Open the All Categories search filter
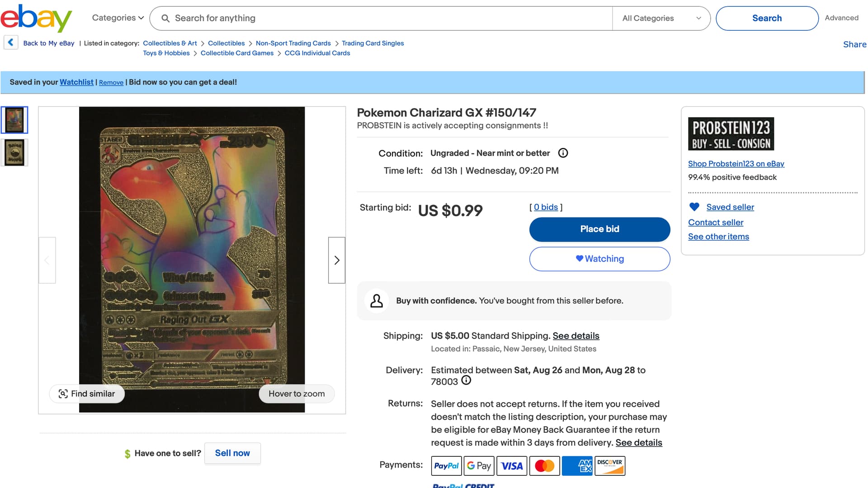The image size is (868, 488). point(661,18)
